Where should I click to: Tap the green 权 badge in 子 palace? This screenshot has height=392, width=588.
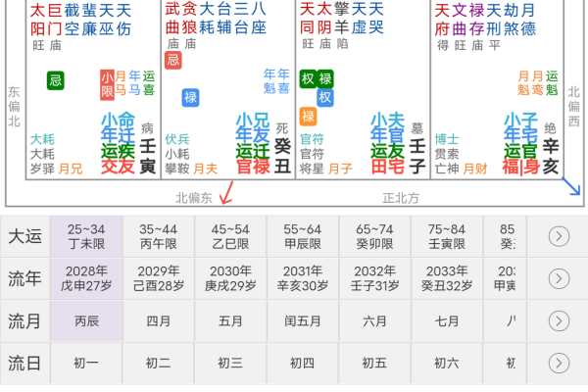[308, 78]
